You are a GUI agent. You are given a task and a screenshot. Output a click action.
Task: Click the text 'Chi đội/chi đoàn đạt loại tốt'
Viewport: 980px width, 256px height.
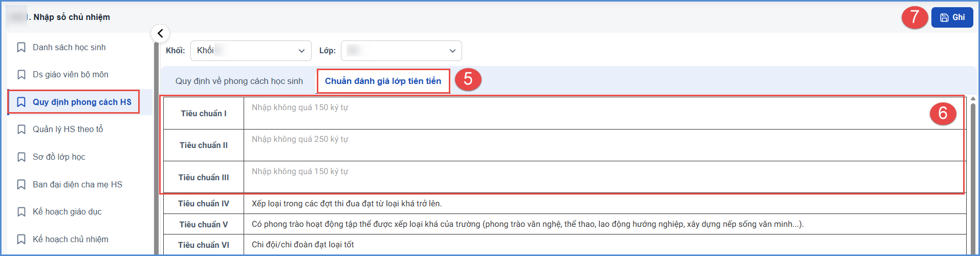tap(303, 245)
